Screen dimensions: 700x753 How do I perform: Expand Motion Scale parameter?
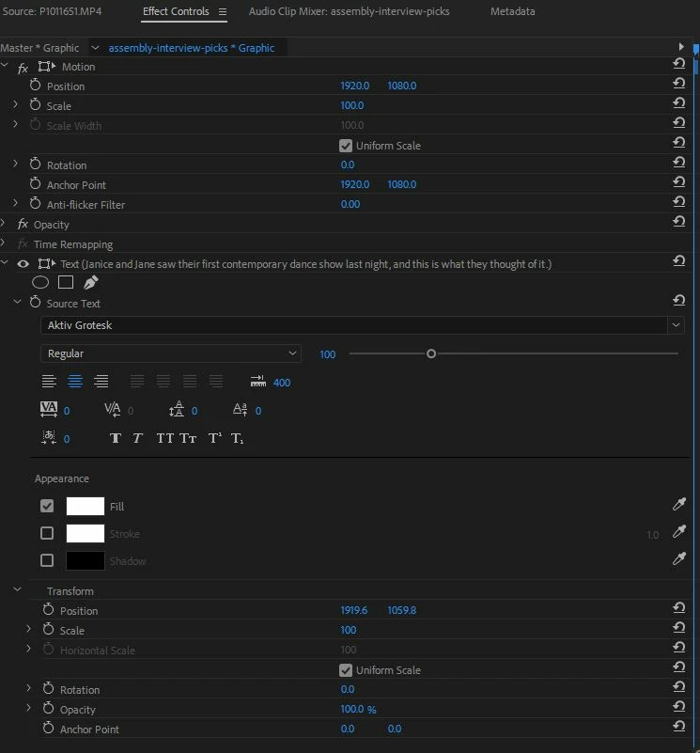(x=15, y=104)
